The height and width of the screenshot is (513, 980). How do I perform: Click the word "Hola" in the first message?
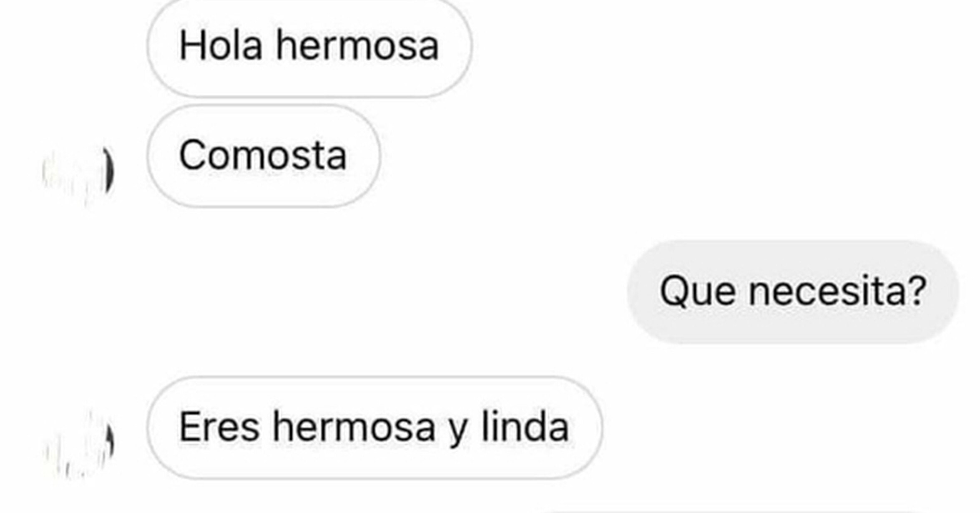tap(221, 45)
